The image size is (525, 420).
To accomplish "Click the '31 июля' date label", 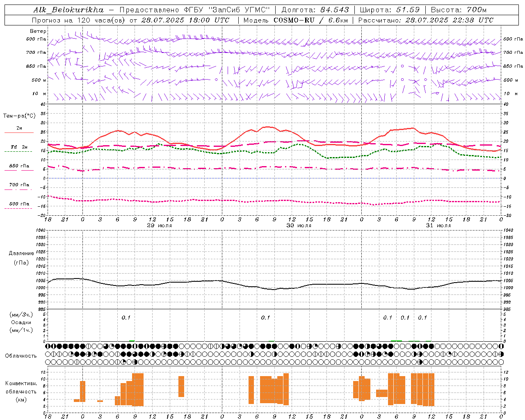I will pos(438,226).
